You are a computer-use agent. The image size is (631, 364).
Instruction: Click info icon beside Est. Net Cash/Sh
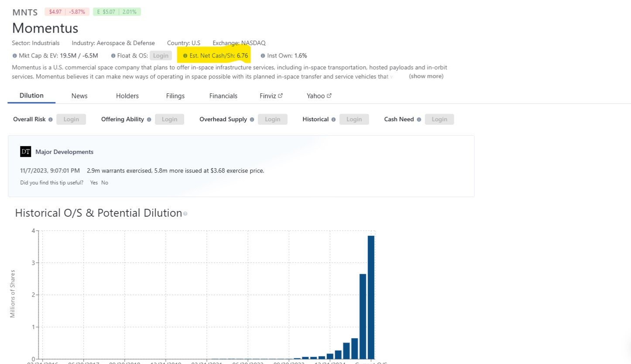pyautogui.click(x=185, y=56)
